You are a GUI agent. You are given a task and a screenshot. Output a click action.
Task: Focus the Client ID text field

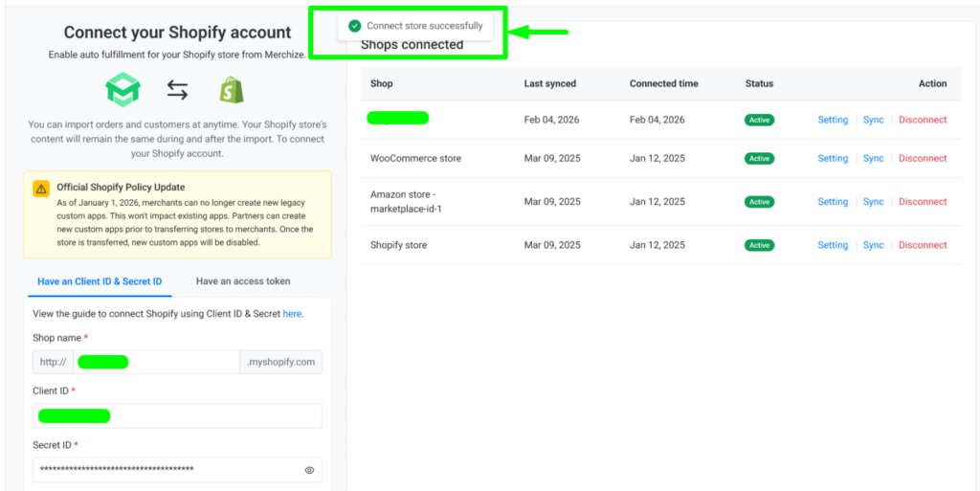(x=177, y=415)
